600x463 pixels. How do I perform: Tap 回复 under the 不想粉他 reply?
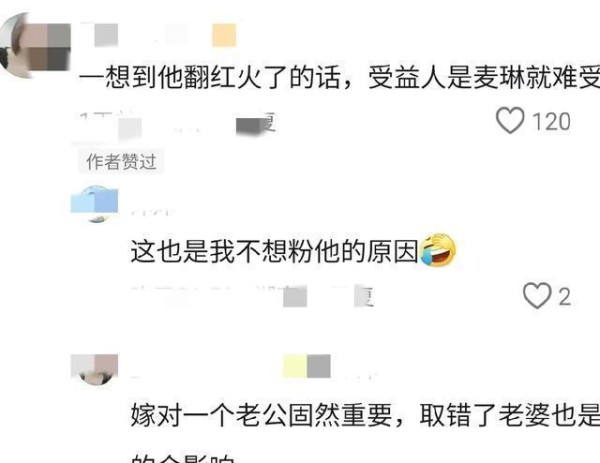364,296
